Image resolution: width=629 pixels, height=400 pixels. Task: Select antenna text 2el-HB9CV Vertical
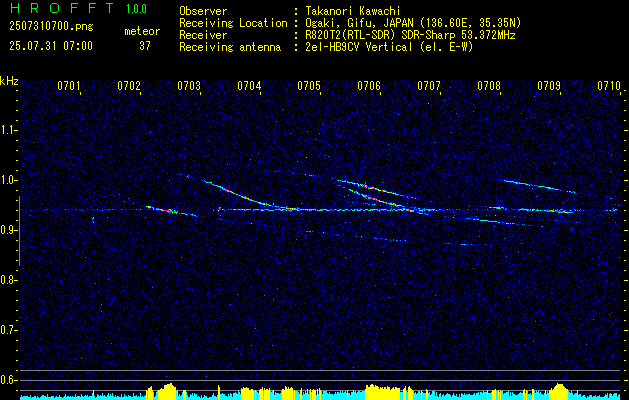coord(359,47)
